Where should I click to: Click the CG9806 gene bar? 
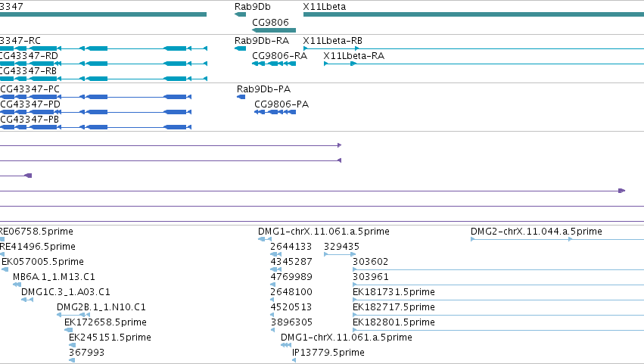(x=273, y=30)
